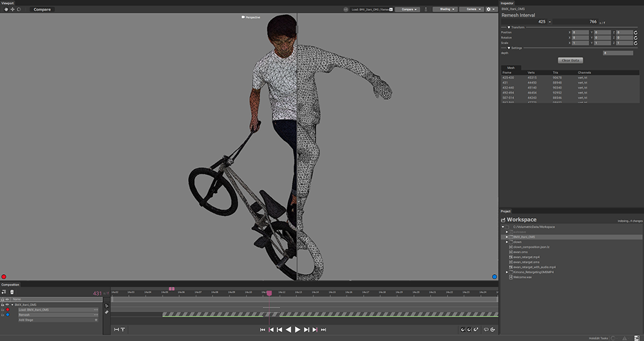Open options dots for Remesh stage
The height and width of the screenshot is (341, 644).
(96, 315)
